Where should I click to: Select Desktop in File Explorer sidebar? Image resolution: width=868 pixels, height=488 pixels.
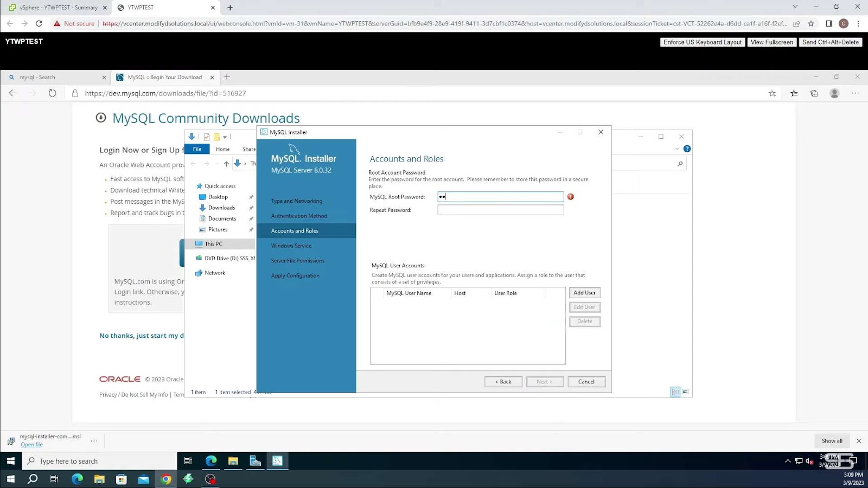pyautogui.click(x=218, y=197)
